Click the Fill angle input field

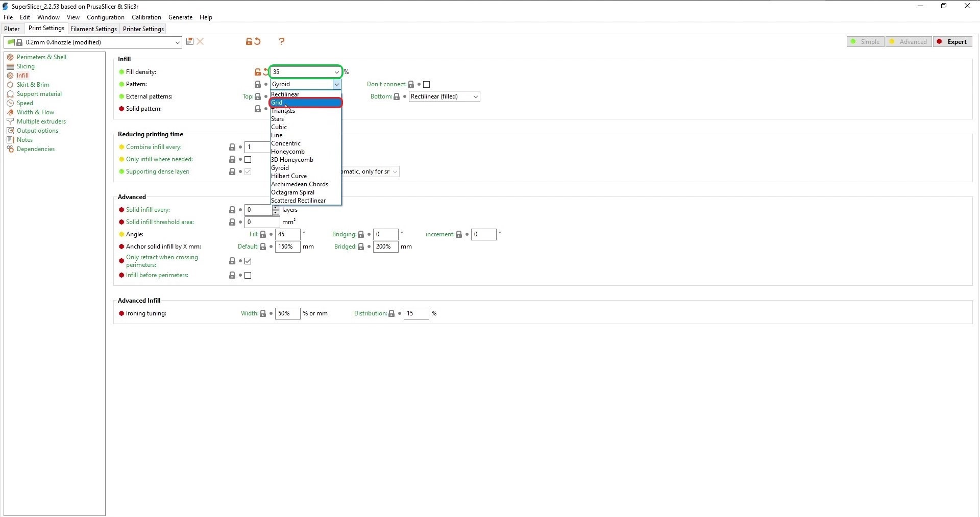pyautogui.click(x=287, y=235)
